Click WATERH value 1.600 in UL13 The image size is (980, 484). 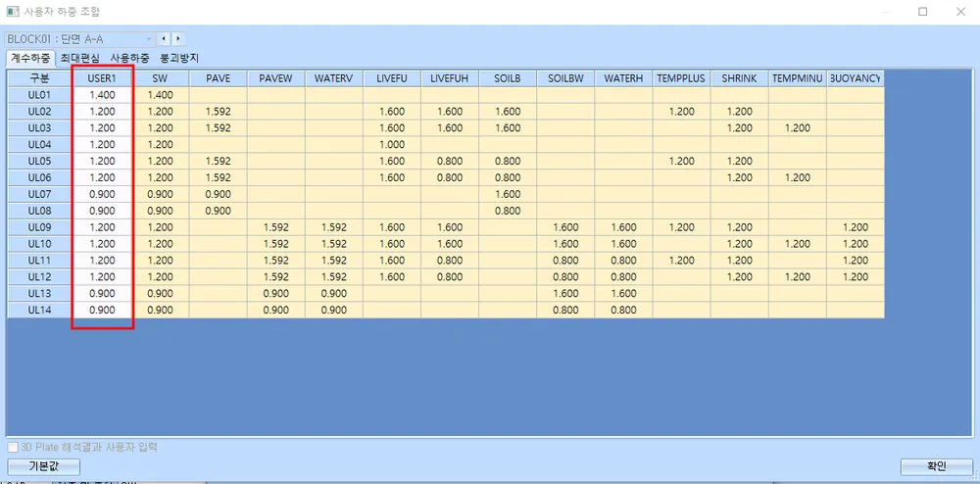click(623, 294)
